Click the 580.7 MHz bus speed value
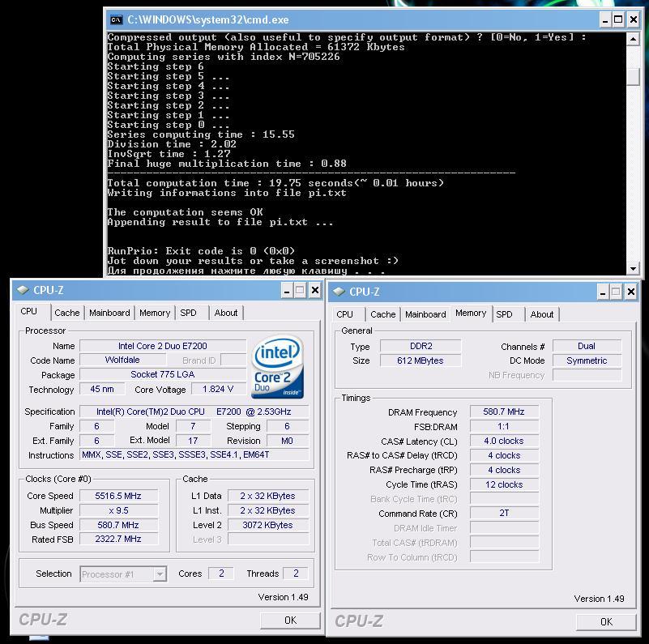Image resolution: width=649 pixels, height=644 pixels. coord(118,525)
